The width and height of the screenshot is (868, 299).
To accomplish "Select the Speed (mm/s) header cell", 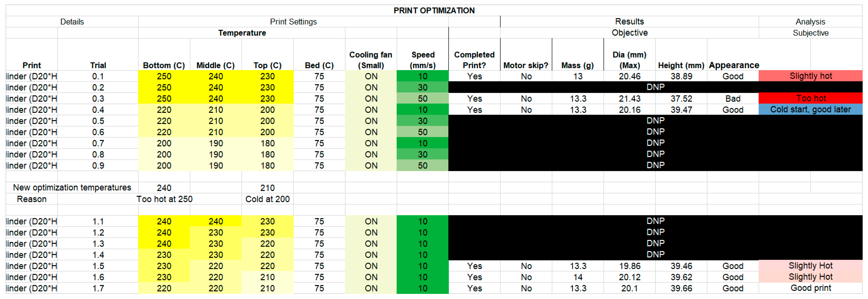I will (x=423, y=60).
